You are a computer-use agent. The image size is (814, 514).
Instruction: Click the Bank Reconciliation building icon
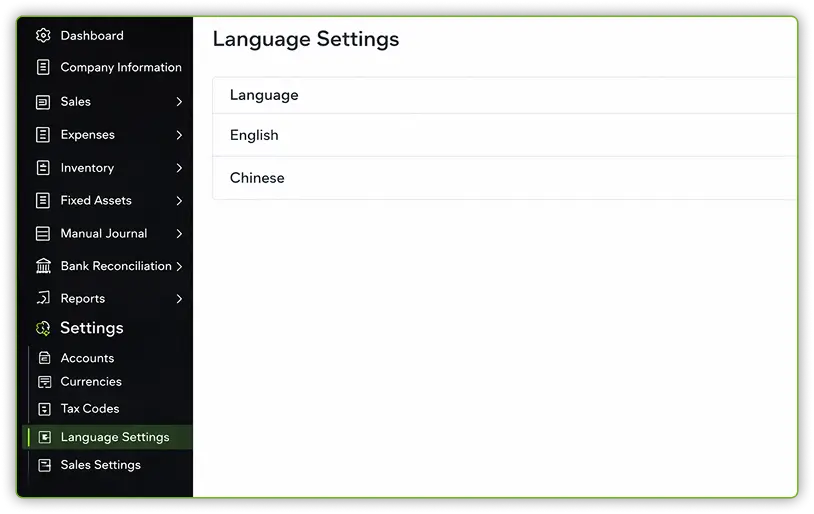click(43, 266)
